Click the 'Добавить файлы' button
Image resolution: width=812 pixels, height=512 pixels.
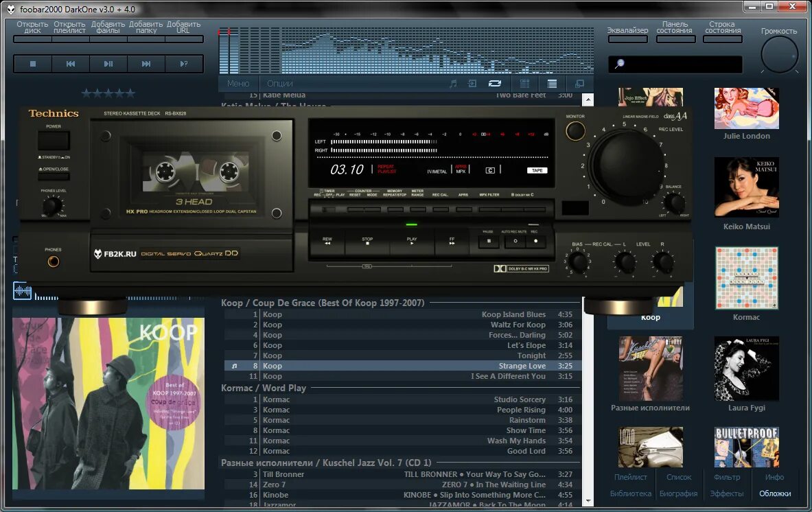[x=108, y=31]
